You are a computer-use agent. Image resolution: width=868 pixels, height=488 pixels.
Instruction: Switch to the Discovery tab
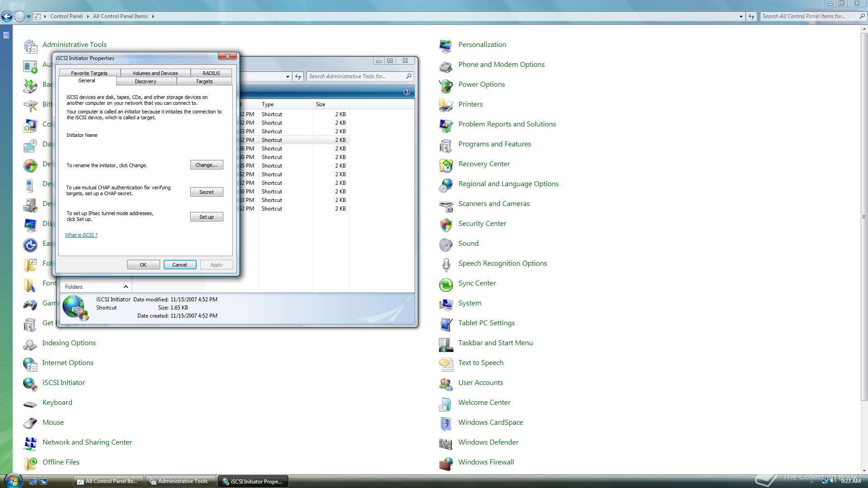click(x=146, y=81)
